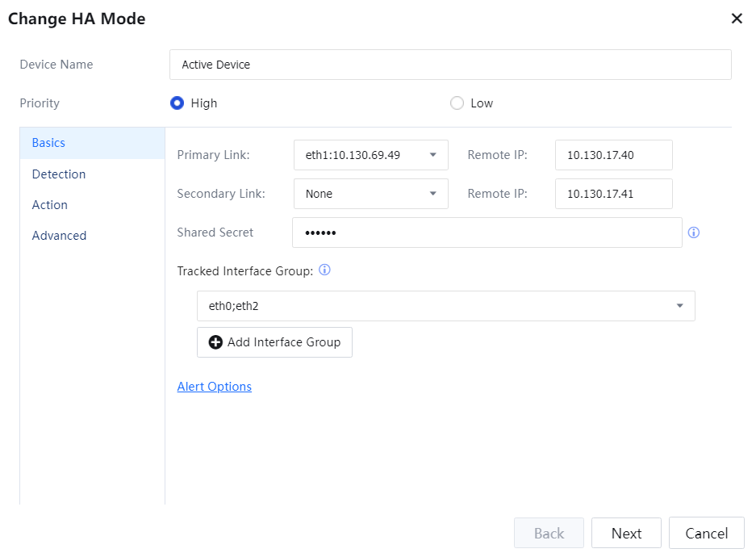
Task: Select Low priority radio button
Action: 457,103
